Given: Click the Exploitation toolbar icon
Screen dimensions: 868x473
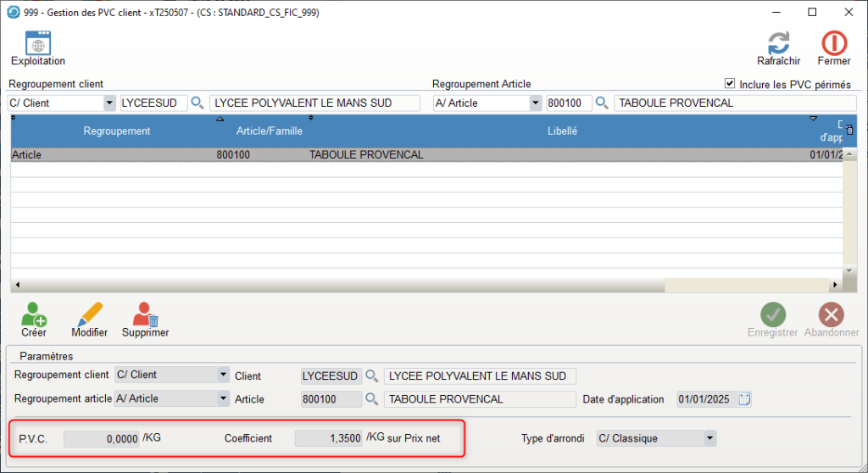Looking at the screenshot, I should tap(38, 44).
